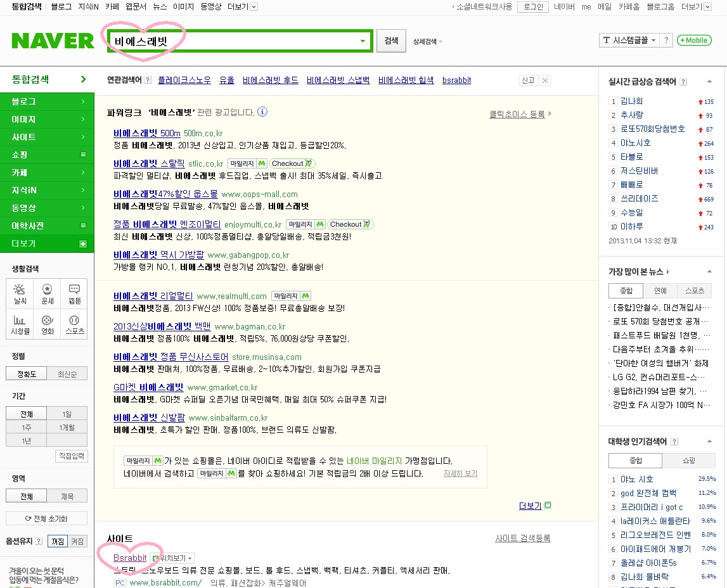This screenshot has width=727, height=588.
Task: Click related search 비에스래빗 후드
Action: (270, 80)
